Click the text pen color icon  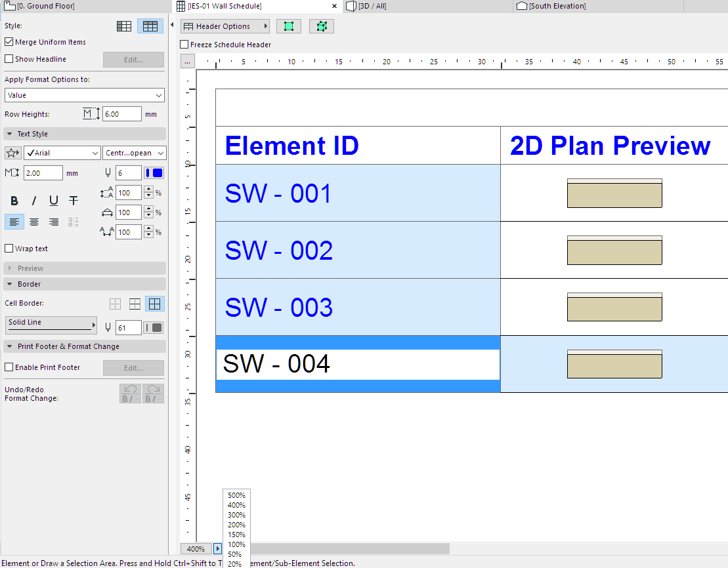[x=108, y=173]
